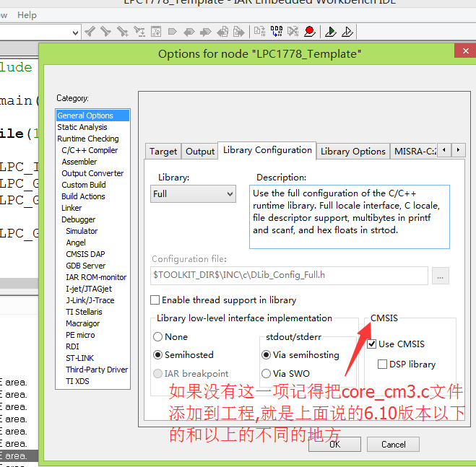This screenshot has height=467, width=476.
Task: Select the Linker category
Action: 93,208
